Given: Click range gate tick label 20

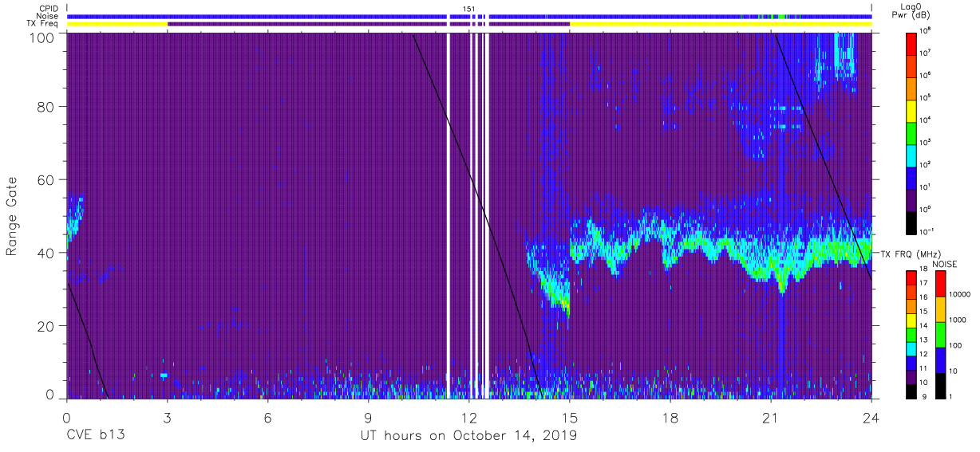Looking at the screenshot, I should click(47, 326).
